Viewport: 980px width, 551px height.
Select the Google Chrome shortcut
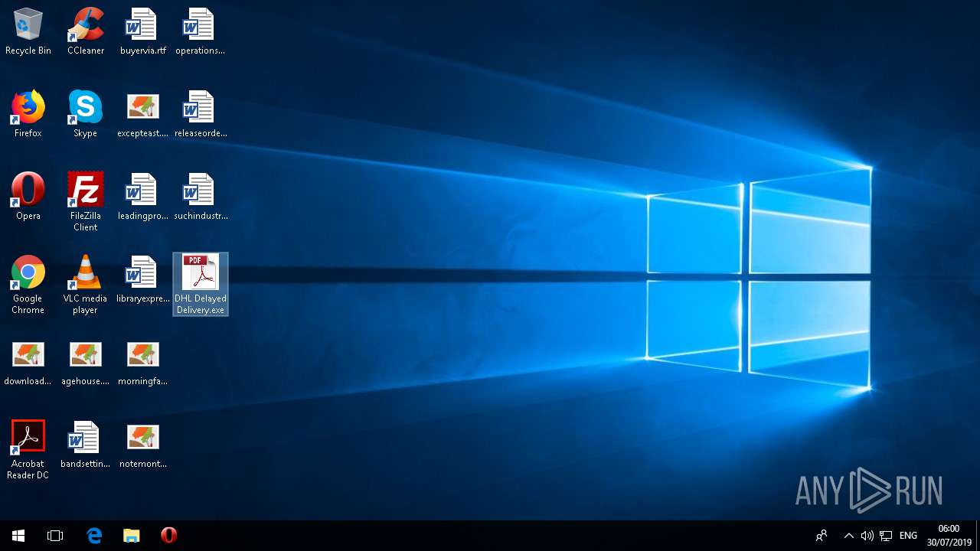pos(28,285)
